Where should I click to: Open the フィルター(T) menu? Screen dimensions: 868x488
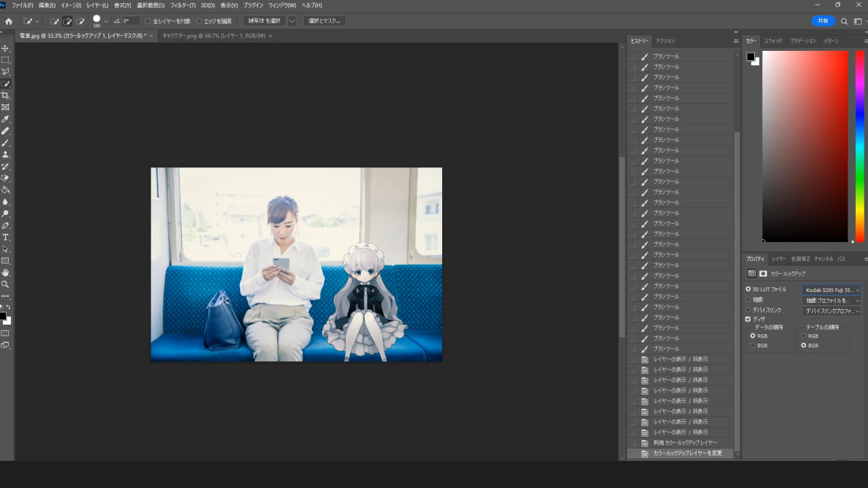[x=183, y=5]
